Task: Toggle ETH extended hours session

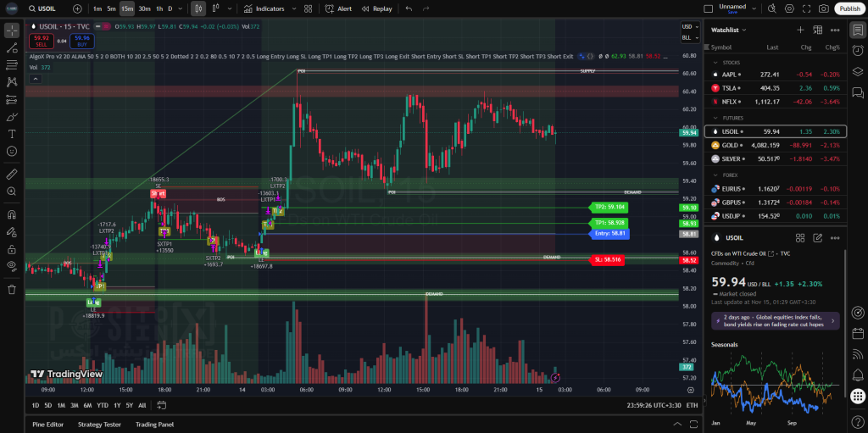Action: (x=692, y=405)
